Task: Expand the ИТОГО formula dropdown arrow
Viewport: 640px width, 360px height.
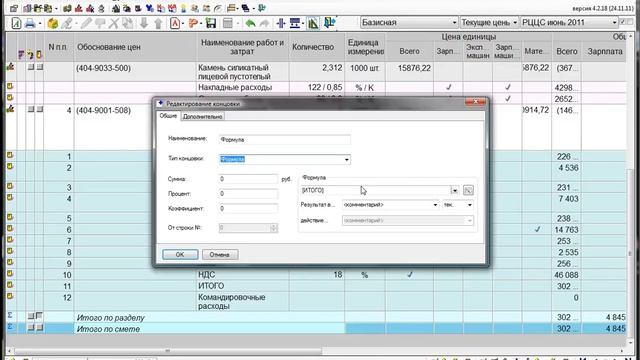Action: (455, 190)
